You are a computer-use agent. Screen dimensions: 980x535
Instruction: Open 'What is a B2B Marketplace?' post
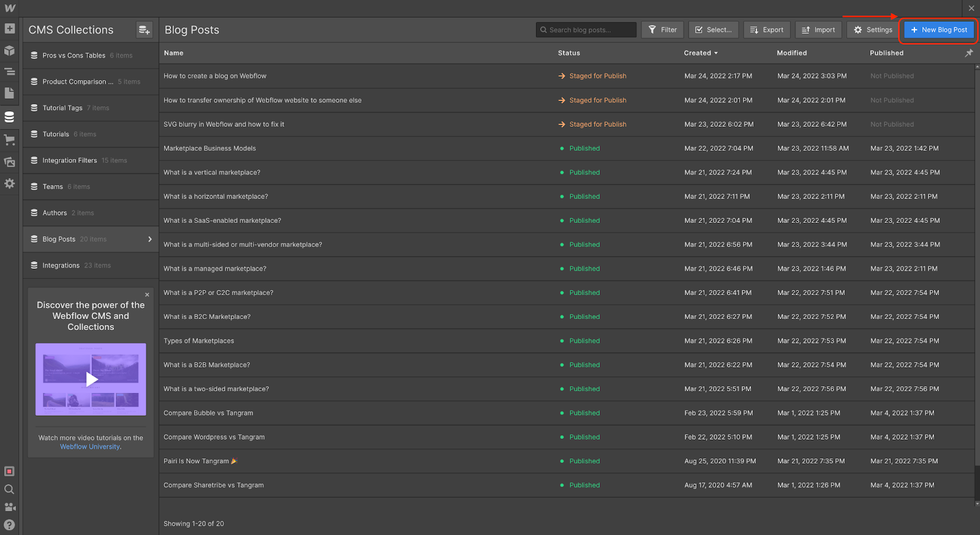[x=206, y=365]
